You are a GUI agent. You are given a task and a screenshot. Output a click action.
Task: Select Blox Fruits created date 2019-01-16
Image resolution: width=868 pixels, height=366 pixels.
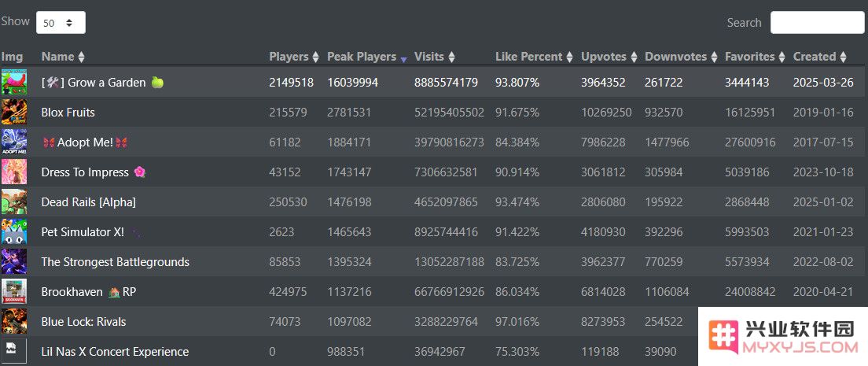coord(823,113)
